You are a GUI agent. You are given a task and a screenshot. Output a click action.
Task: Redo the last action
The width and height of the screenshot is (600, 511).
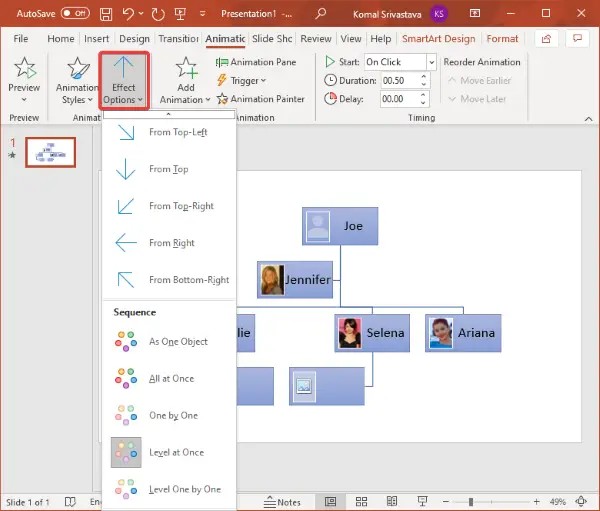coord(158,14)
